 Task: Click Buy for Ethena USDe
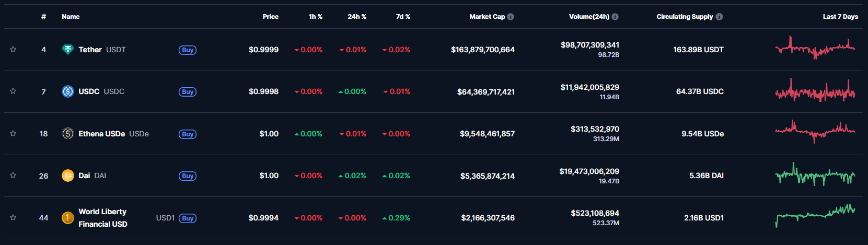188,134
